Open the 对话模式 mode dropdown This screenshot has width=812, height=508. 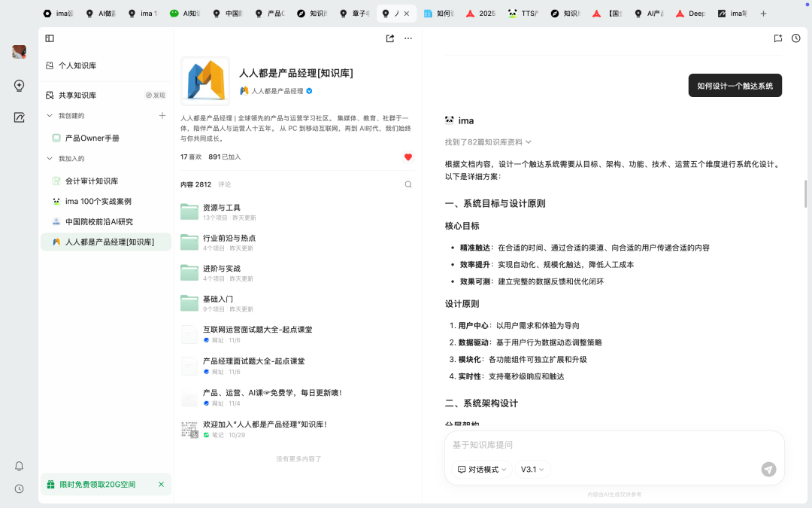(x=482, y=469)
